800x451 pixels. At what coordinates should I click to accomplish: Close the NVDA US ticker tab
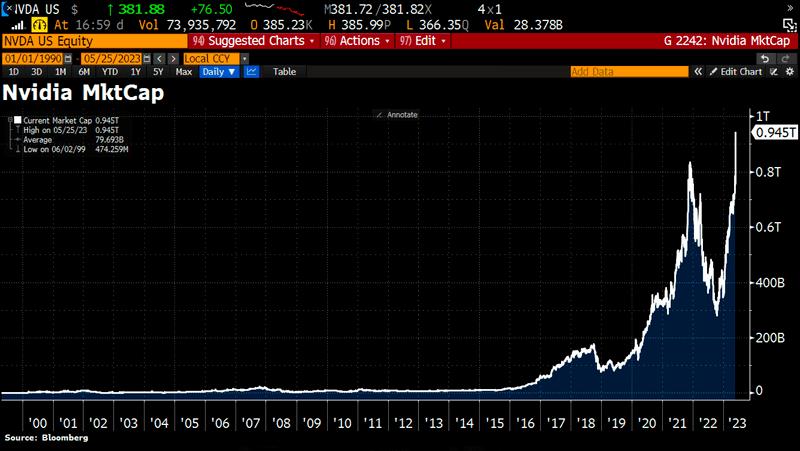(8, 9)
